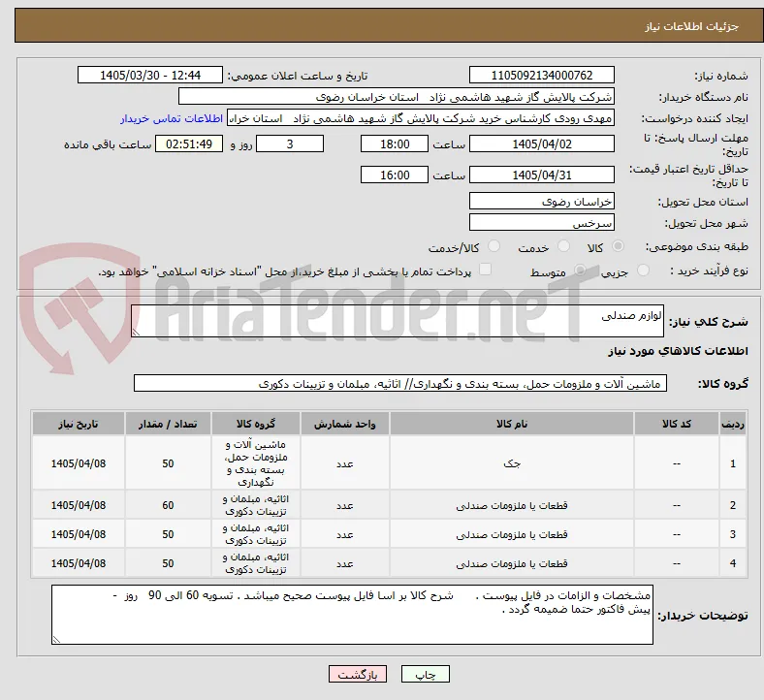Click the buyer organization name field
764x700 pixels.
click(x=397, y=96)
